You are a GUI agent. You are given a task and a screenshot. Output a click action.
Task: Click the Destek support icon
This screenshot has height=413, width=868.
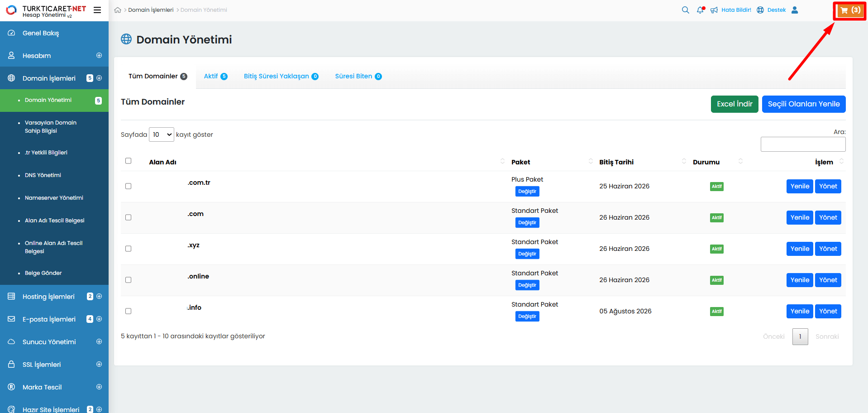[760, 10]
